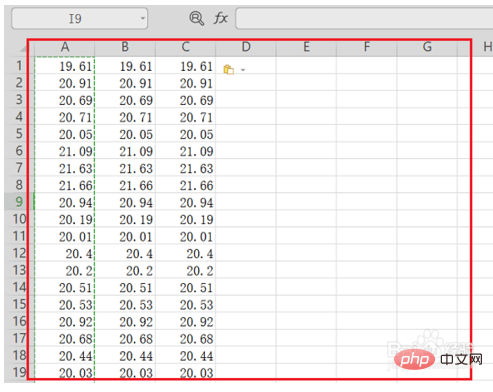
Task: Select column B header
Action: [125, 47]
